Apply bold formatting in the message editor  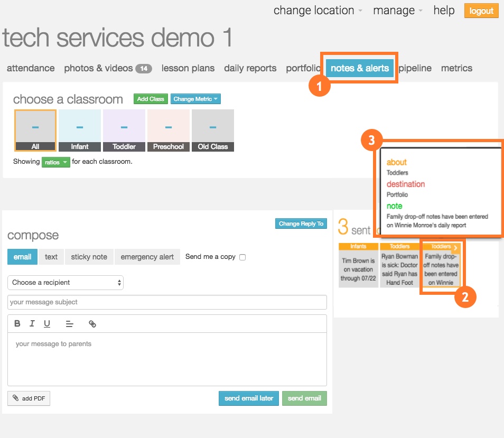[x=17, y=323]
